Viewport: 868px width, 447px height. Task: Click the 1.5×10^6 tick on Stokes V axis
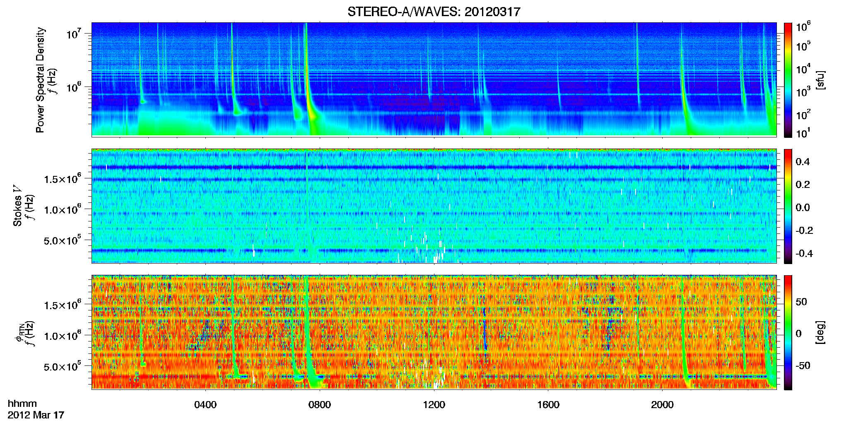click(x=63, y=178)
